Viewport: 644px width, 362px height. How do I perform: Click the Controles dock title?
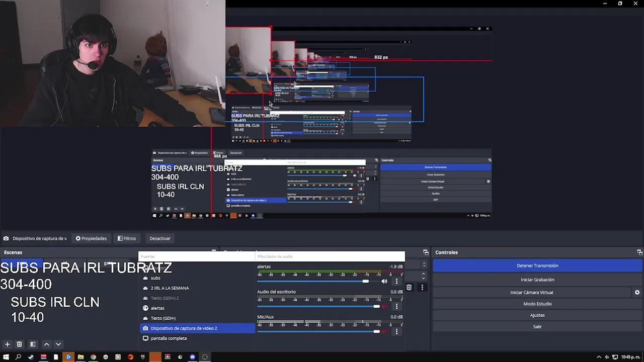[x=446, y=252]
